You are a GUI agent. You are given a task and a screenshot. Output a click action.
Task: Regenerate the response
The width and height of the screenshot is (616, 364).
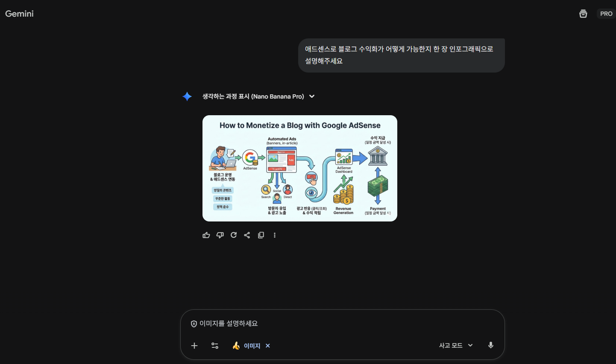234,235
